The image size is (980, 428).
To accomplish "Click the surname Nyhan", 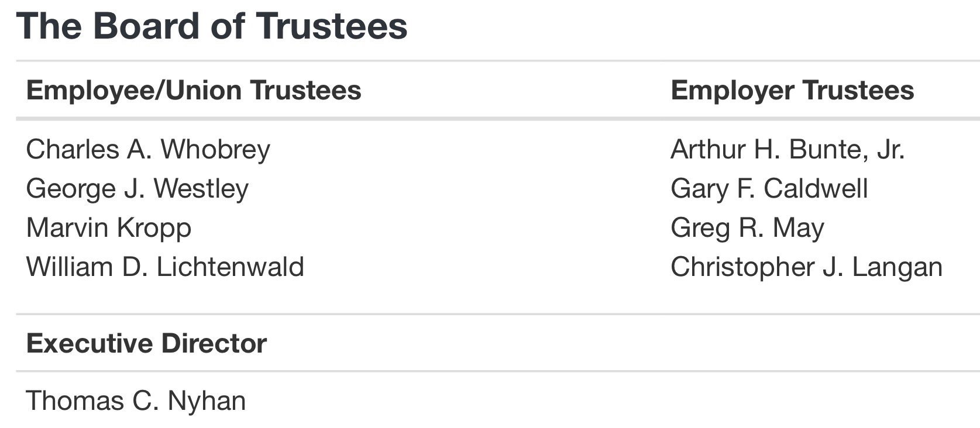I will click(207, 401).
